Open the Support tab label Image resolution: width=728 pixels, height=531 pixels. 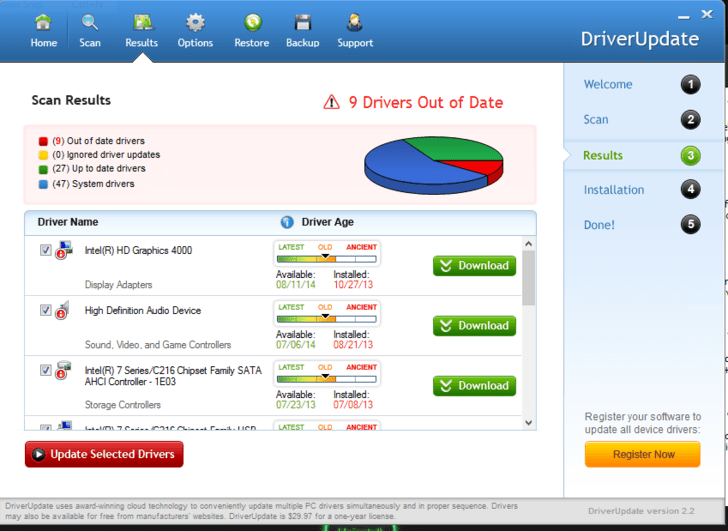[355, 43]
